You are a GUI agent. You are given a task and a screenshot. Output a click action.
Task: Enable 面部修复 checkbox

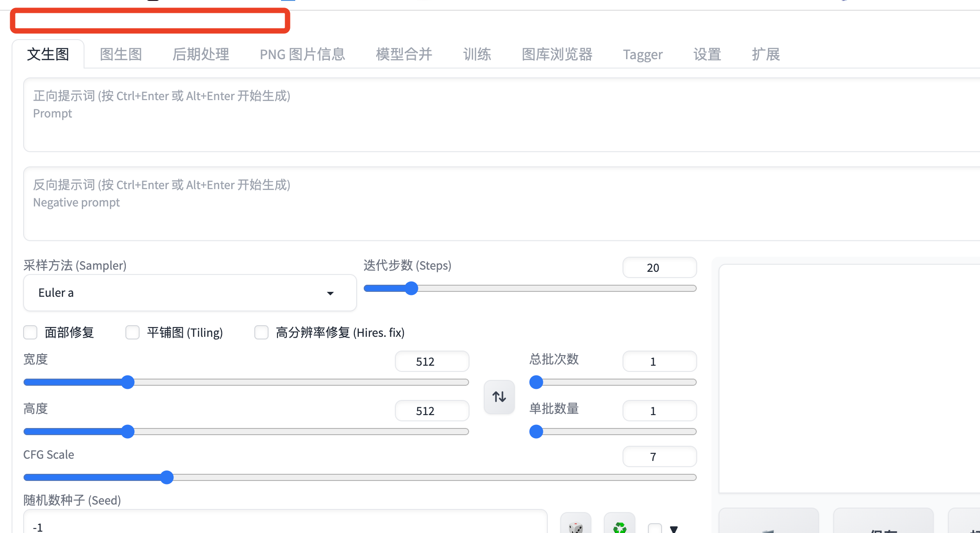[30, 332]
